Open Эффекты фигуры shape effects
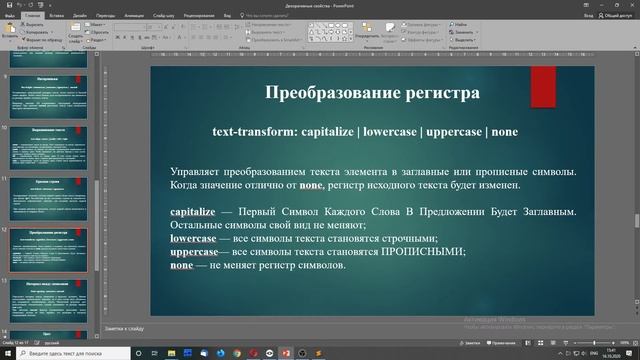This screenshot has height=360, width=640. point(422,40)
